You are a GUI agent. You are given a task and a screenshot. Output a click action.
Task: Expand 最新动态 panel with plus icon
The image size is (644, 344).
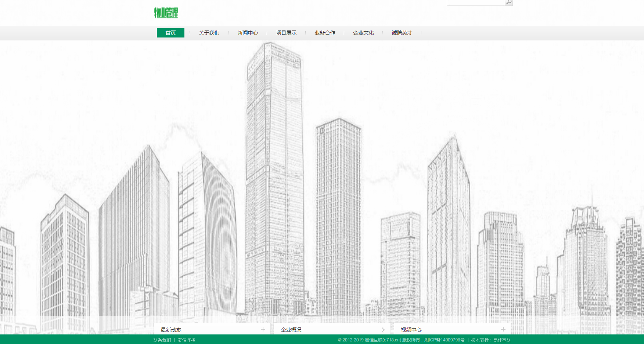263,329
